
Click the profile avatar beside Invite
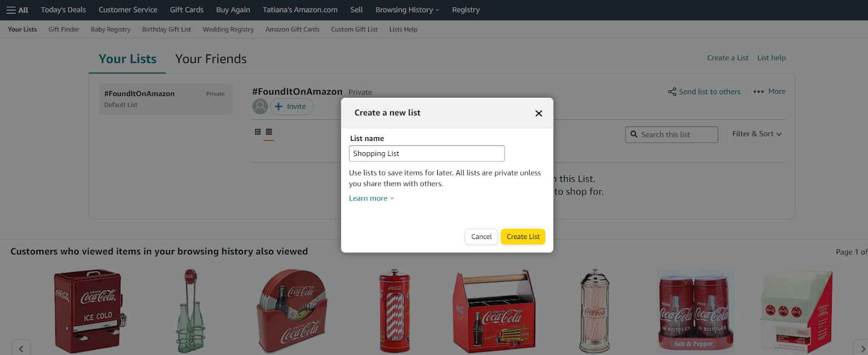click(x=260, y=106)
